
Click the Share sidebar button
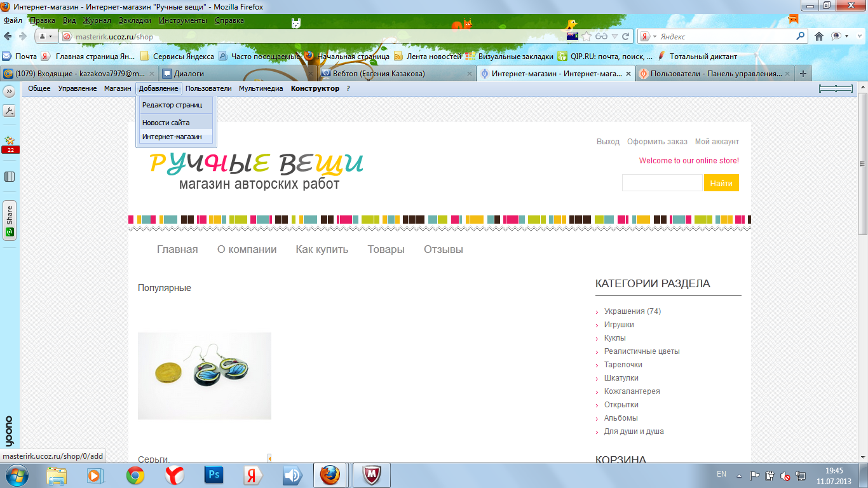10,220
